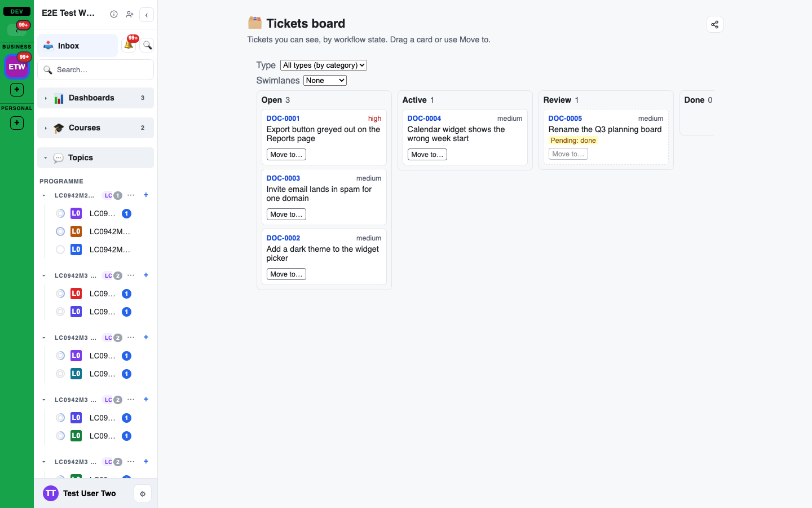The height and width of the screenshot is (508, 812).
Task: Add a workspace under BUSINESS with plus
Action: click(x=17, y=90)
